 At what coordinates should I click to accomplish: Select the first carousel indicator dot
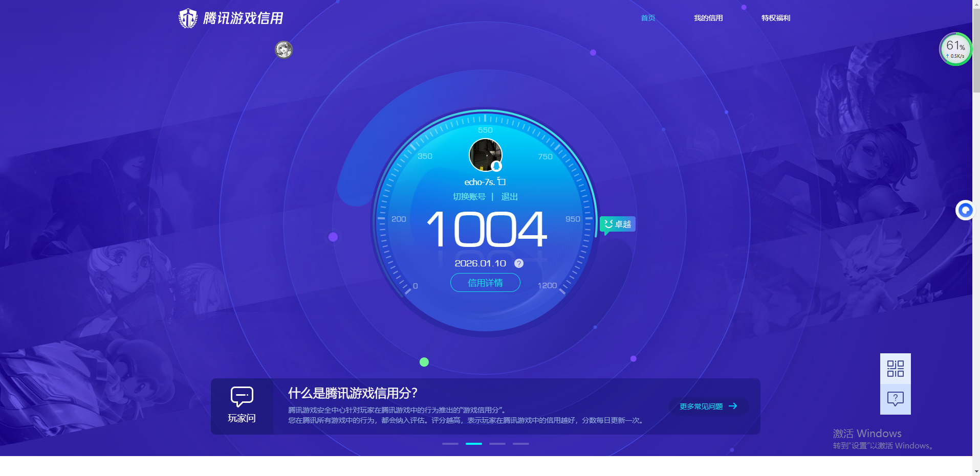tap(450, 443)
